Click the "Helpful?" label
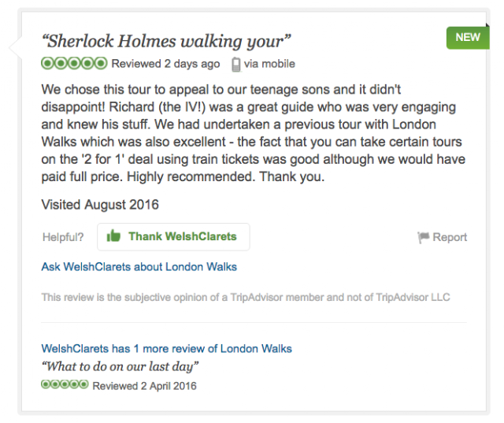504x423 pixels. coord(64,237)
